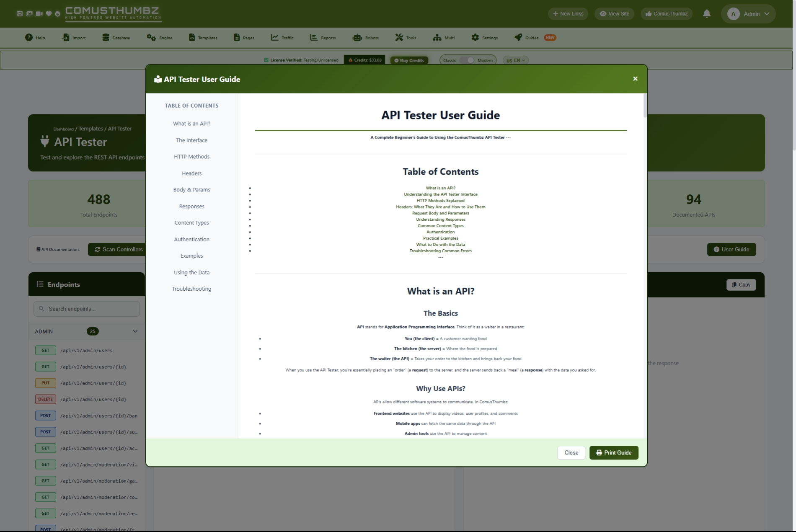
Task: Click the Print Guide button
Action: click(x=613, y=452)
